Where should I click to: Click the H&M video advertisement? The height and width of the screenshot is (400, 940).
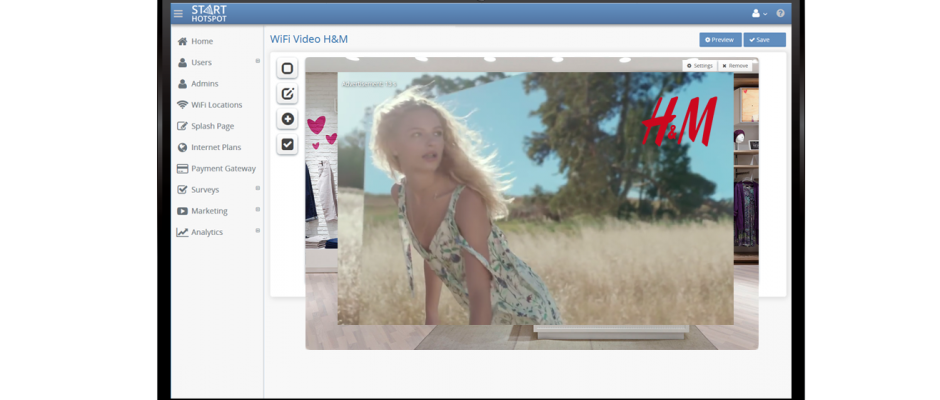pyautogui.click(x=535, y=199)
